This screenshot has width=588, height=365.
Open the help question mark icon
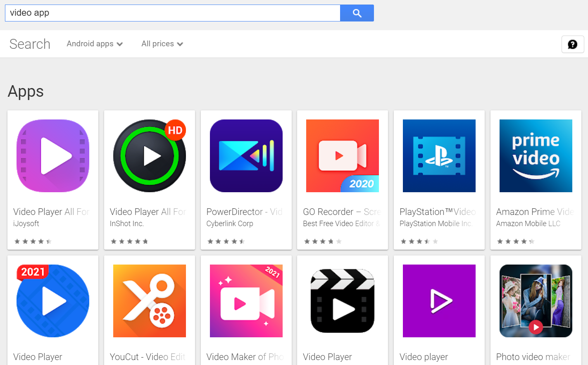pyautogui.click(x=572, y=44)
